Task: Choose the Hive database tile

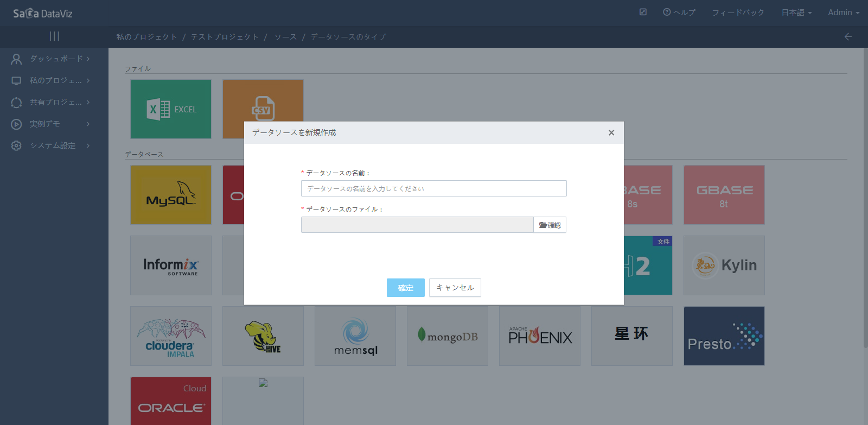Action: [x=263, y=336]
